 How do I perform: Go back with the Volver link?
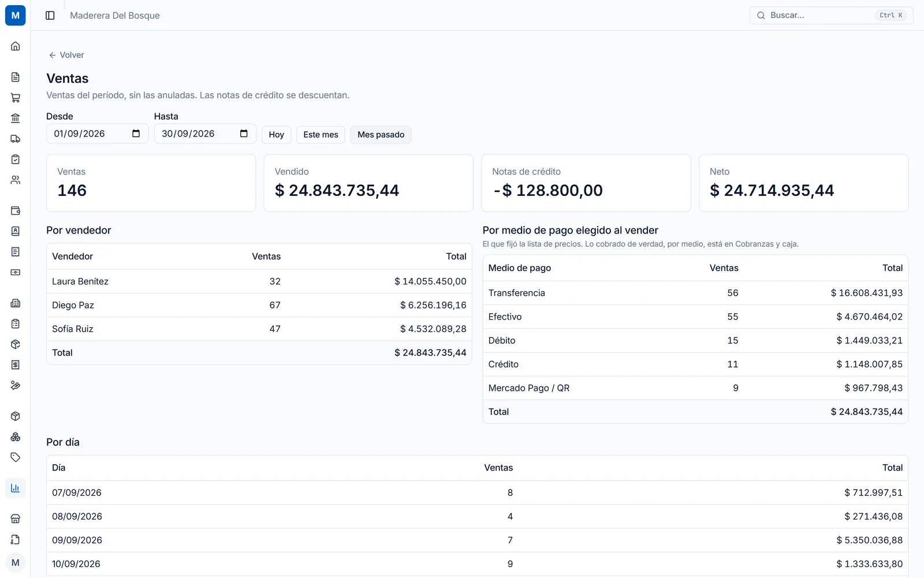pyautogui.click(x=66, y=55)
